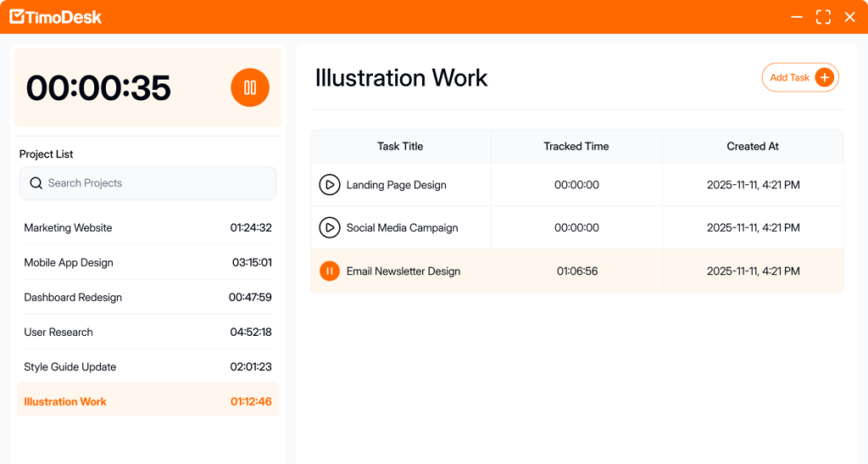Image resolution: width=868 pixels, height=464 pixels.
Task: Select the User Research project
Action: pos(147,333)
